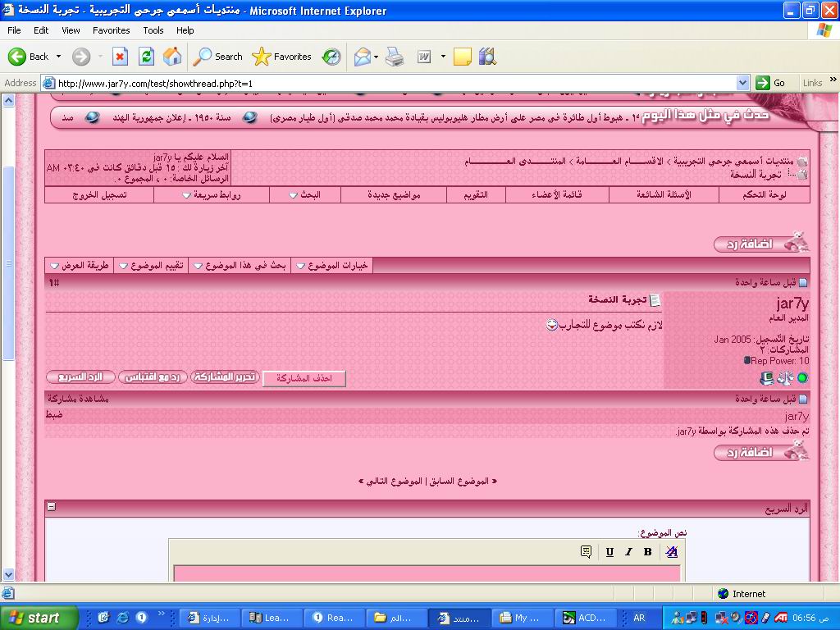Open the Search pane from the toolbar
Screen dimensions: 840x630
[217, 57]
